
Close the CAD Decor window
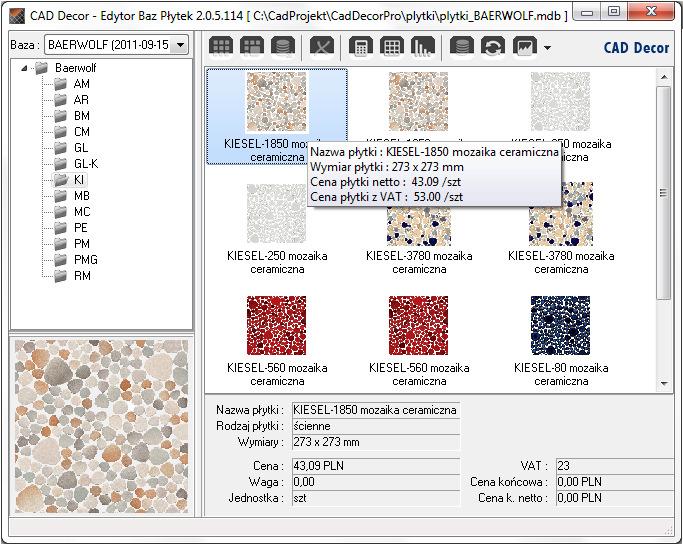coord(652,12)
